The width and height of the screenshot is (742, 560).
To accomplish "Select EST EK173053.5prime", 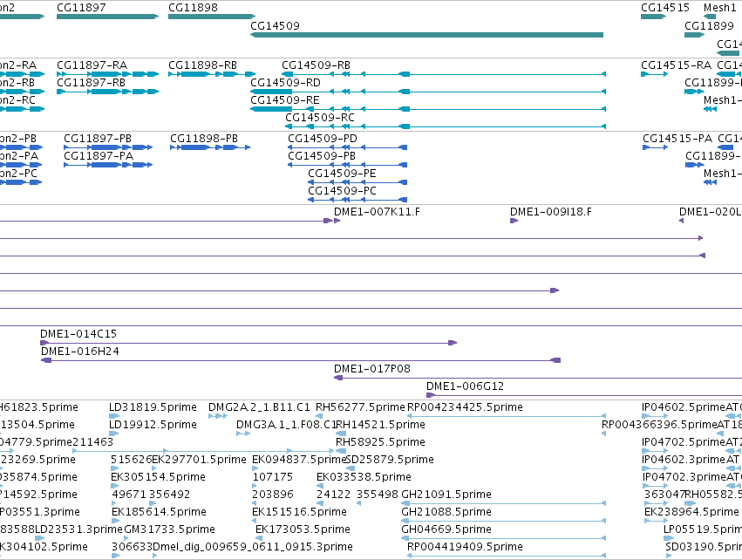I will (x=258, y=539).
